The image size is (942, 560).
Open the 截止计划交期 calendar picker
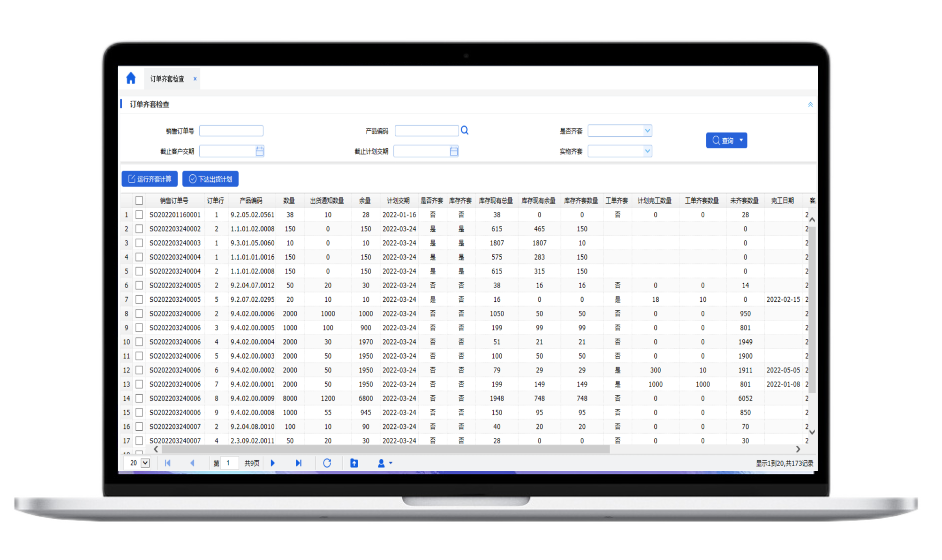pyautogui.click(x=454, y=151)
